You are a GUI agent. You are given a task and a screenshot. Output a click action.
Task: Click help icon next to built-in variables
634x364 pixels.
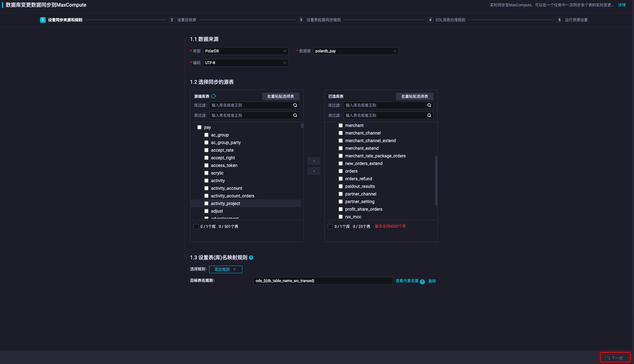[x=422, y=281]
